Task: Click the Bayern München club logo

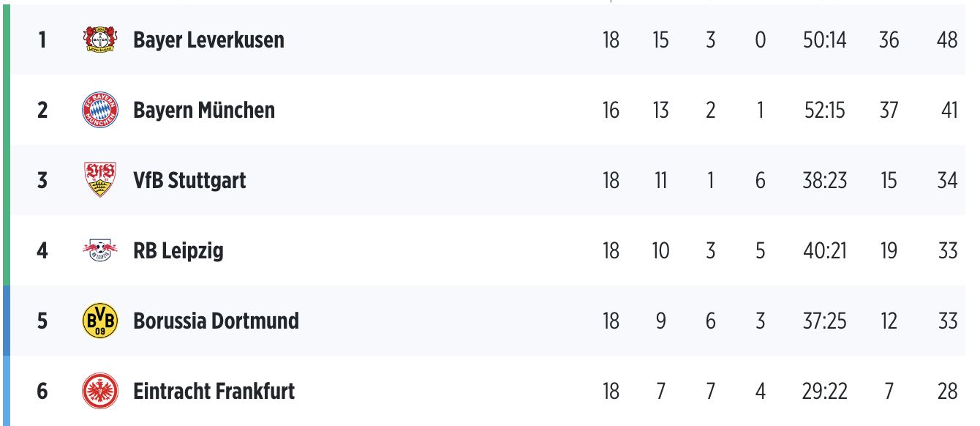Action: click(99, 111)
